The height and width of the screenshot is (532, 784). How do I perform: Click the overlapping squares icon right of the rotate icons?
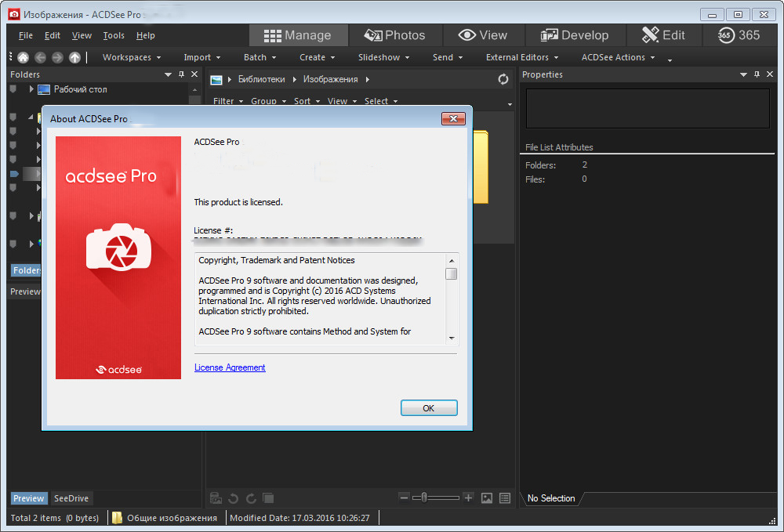[x=268, y=498]
